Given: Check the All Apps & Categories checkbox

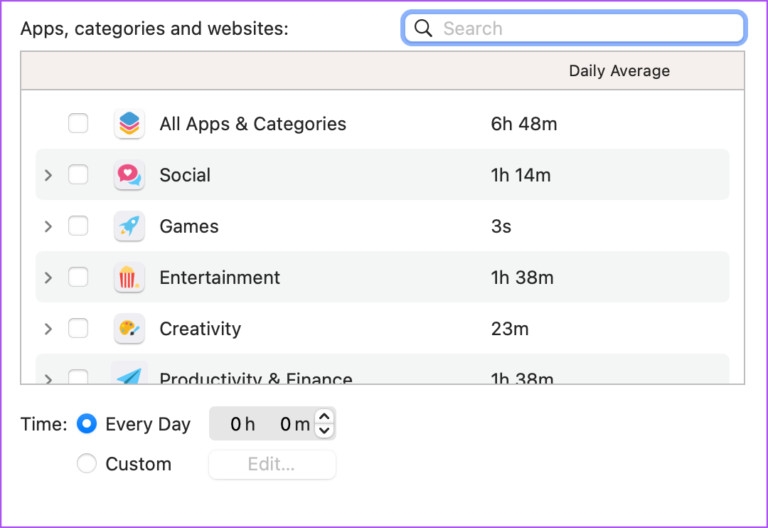Looking at the screenshot, I should [x=78, y=123].
